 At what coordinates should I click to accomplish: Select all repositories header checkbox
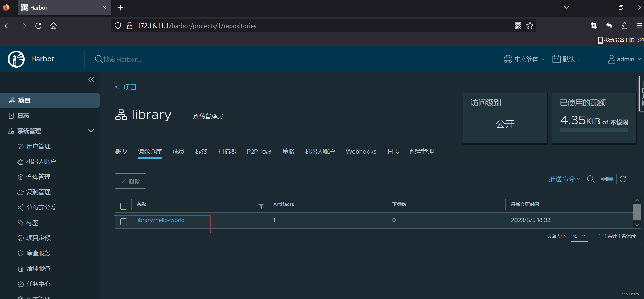tap(124, 206)
